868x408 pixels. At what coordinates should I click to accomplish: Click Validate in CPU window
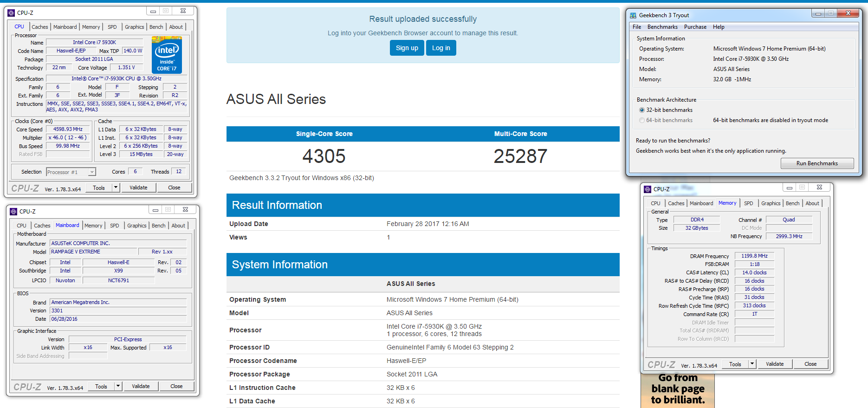(x=138, y=188)
